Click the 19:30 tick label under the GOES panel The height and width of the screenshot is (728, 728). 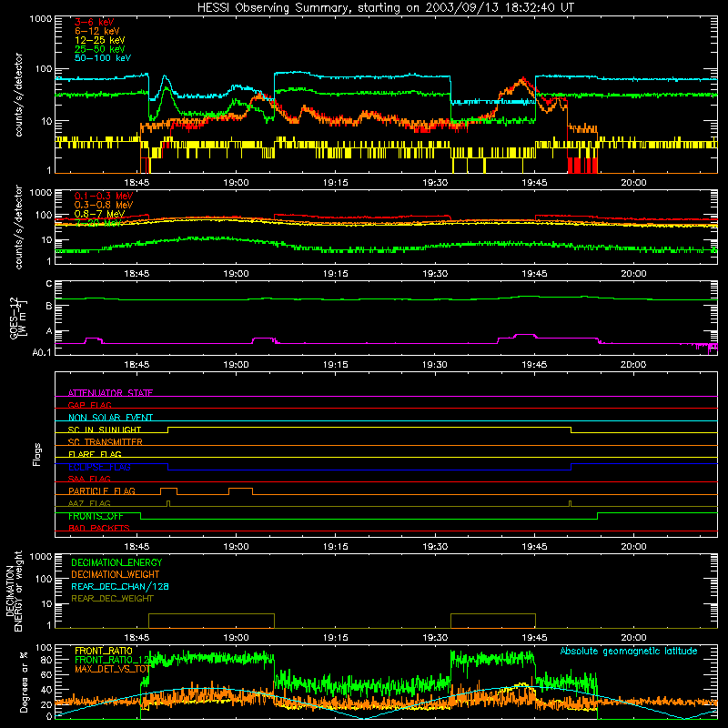click(x=435, y=365)
